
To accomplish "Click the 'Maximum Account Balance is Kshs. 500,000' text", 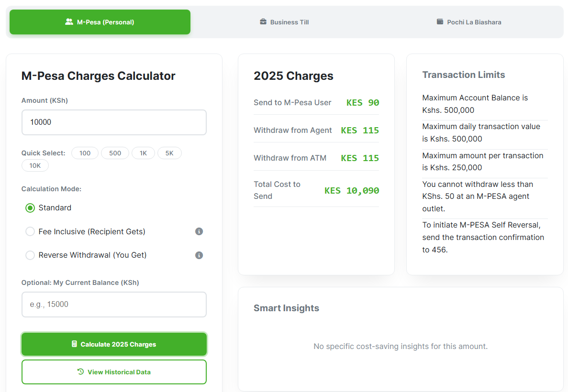I will pyautogui.click(x=475, y=104).
